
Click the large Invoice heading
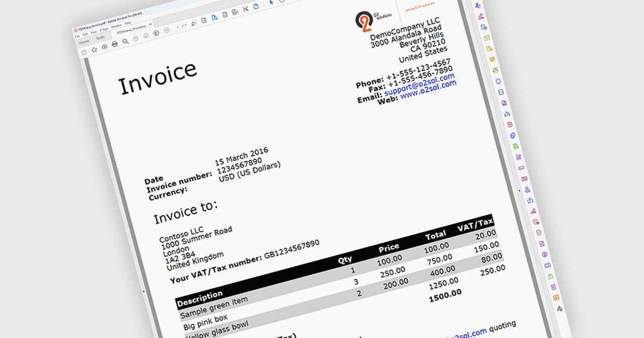tap(157, 78)
